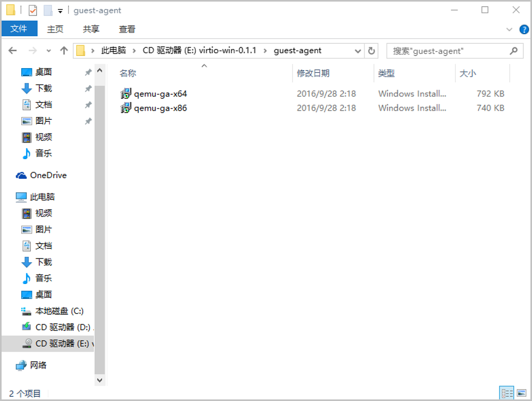The width and height of the screenshot is (532, 401).
Task: Unpin 文档 with its pin icon
Action: pos(88,104)
